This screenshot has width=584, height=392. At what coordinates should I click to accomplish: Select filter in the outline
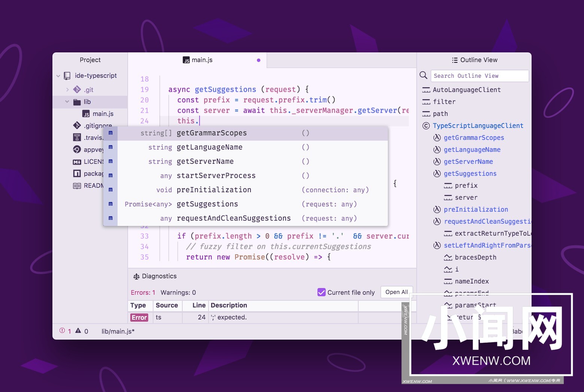[444, 102]
